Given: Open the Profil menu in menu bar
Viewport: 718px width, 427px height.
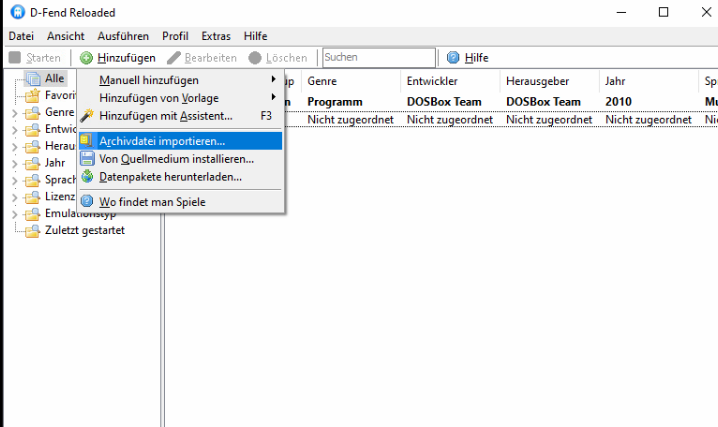Looking at the screenshot, I should pos(175,36).
